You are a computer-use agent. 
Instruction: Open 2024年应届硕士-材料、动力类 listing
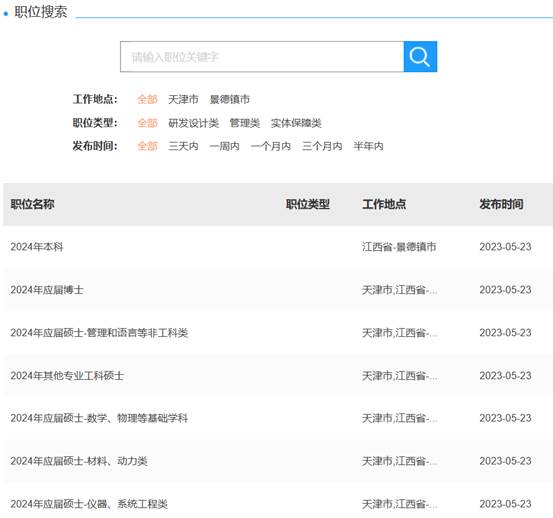point(79,461)
